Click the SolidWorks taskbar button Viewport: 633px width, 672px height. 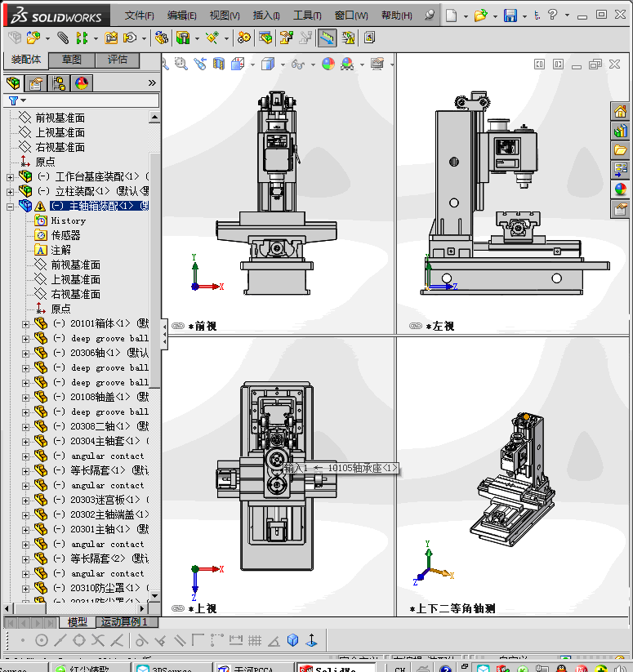(x=336, y=668)
